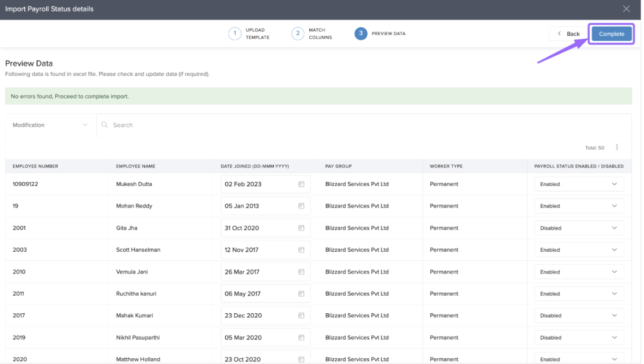Expand the Modification filter dropdown
The width and height of the screenshot is (644, 364).
(50, 125)
